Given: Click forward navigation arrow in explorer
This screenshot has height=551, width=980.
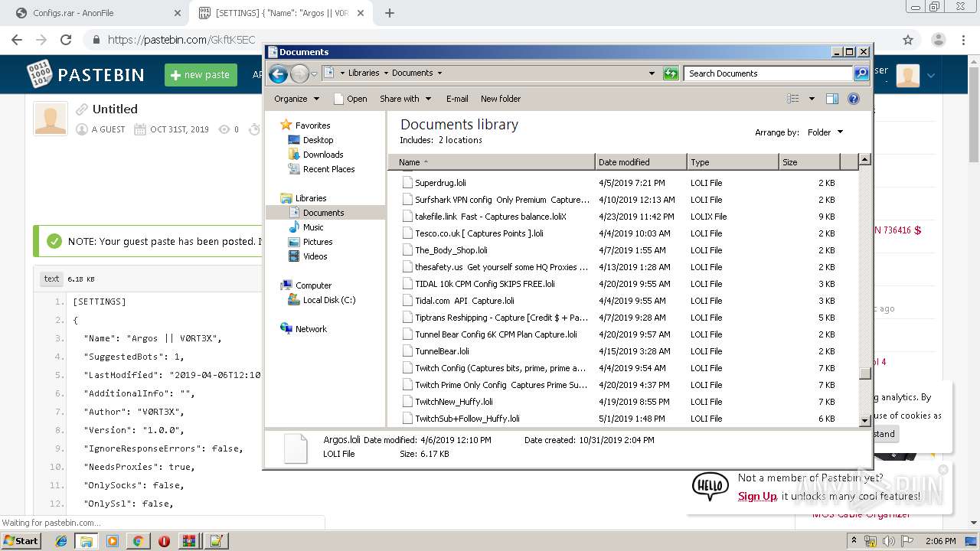Looking at the screenshot, I should pyautogui.click(x=299, y=73).
